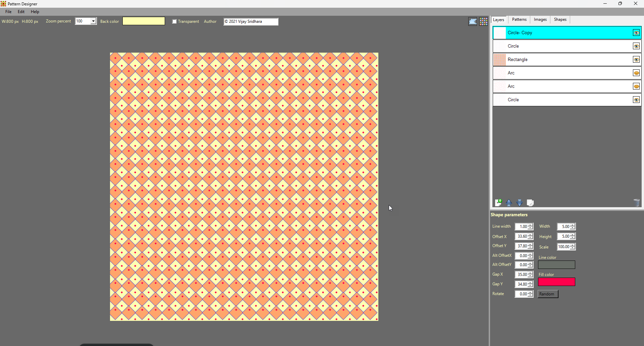Move the selected layer up
Viewport: 644px width, 346px height.
coord(509,203)
